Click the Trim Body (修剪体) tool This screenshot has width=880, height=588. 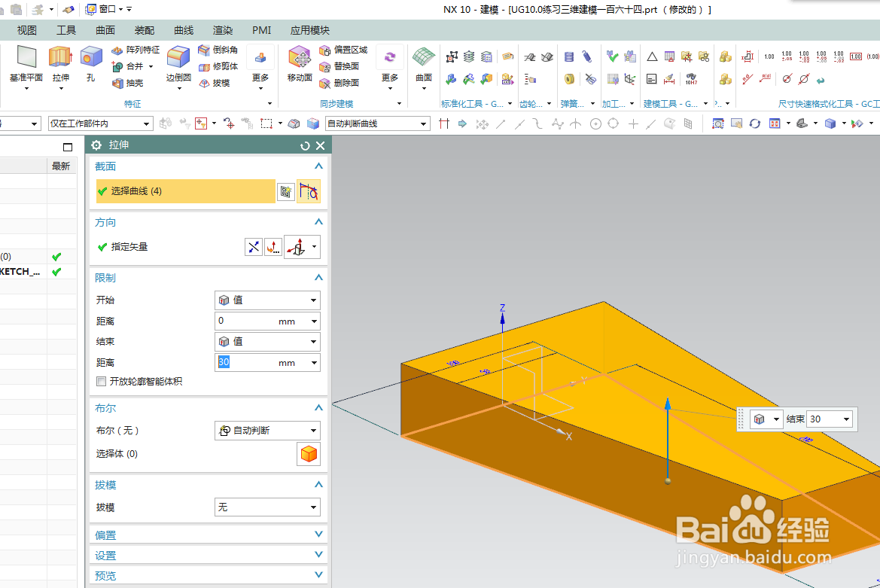pos(218,66)
